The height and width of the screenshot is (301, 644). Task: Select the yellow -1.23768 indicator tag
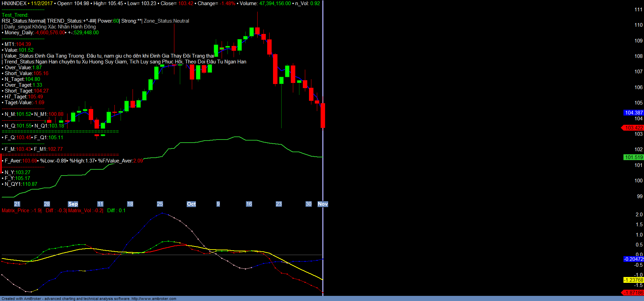click(x=633, y=280)
